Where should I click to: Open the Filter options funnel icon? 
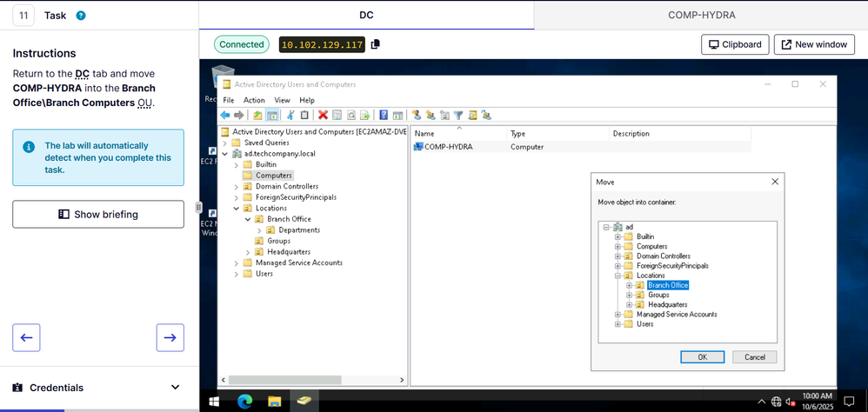(x=457, y=115)
